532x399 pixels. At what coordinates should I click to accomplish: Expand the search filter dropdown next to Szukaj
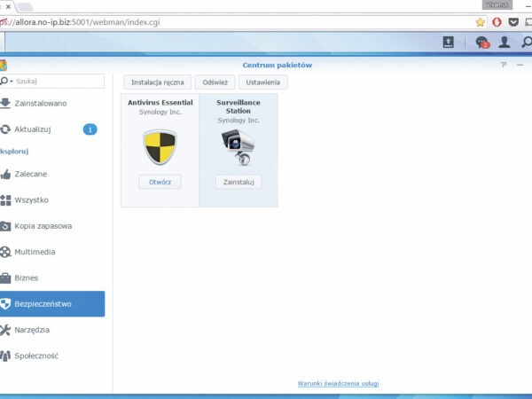8,82
